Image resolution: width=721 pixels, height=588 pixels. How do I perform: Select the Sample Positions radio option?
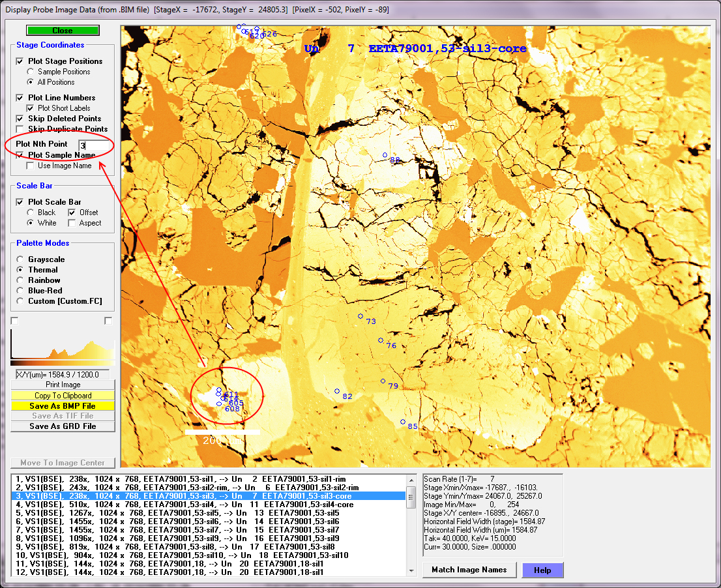tap(31, 72)
